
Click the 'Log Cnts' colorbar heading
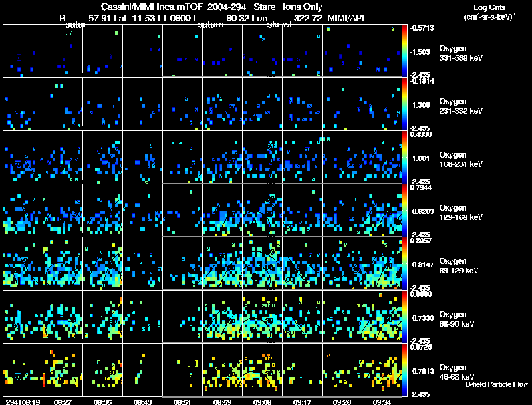click(489, 7)
